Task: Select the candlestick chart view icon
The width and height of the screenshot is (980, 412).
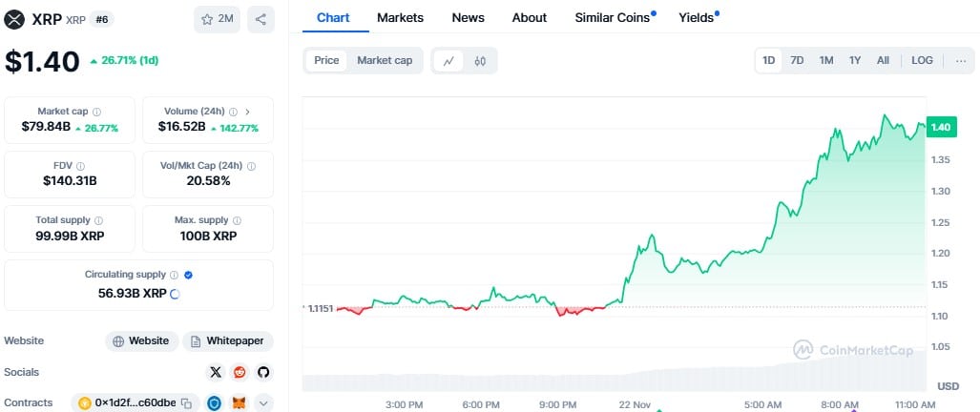Action: (x=480, y=60)
